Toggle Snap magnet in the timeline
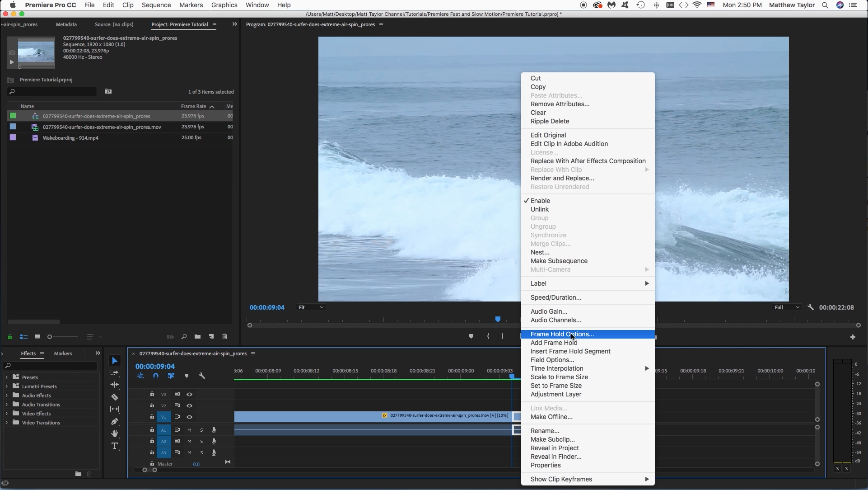 [x=156, y=376]
